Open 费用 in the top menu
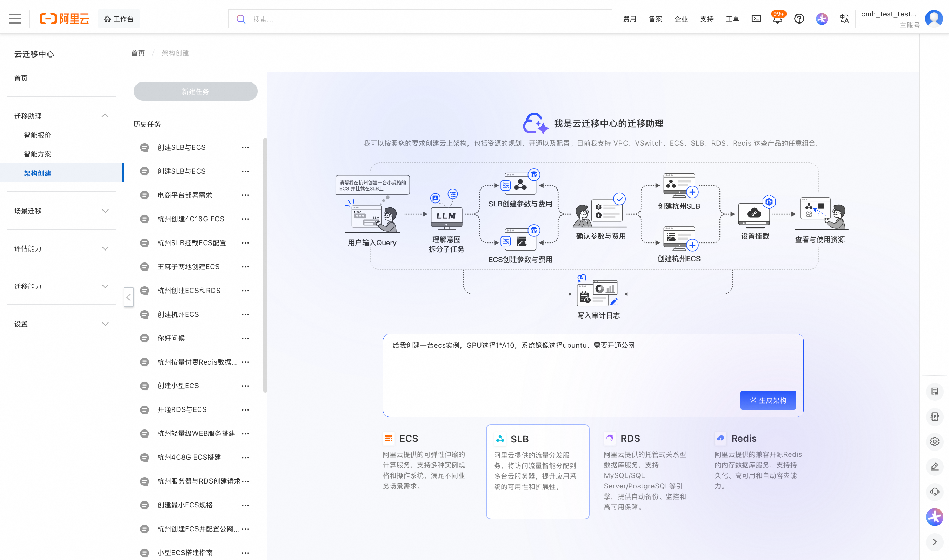 pos(629,19)
